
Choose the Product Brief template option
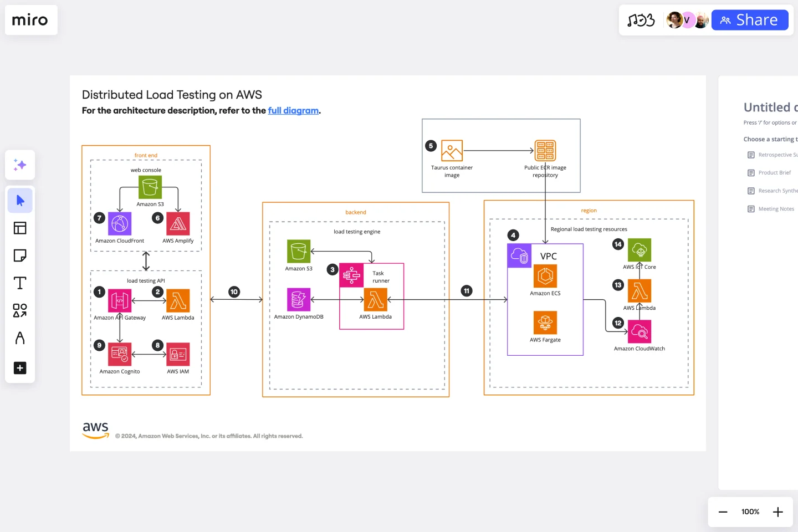pos(769,173)
